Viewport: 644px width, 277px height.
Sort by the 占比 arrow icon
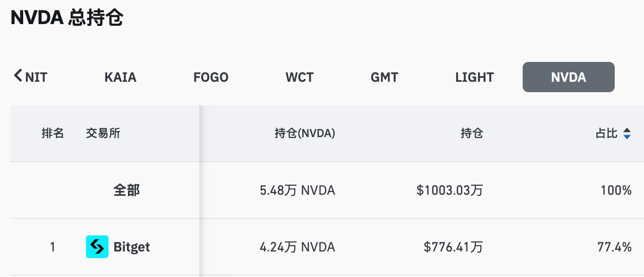[627, 134]
